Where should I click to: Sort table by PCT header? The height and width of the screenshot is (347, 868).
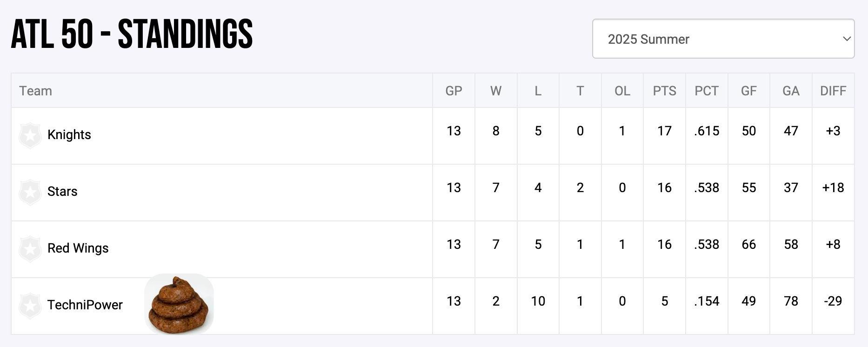[x=707, y=91]
